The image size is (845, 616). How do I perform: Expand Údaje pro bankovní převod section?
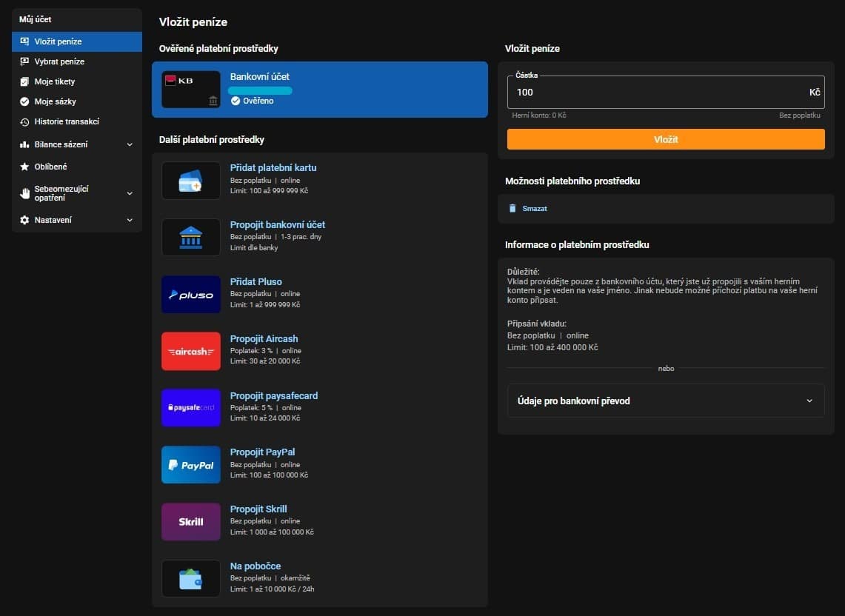666,401
